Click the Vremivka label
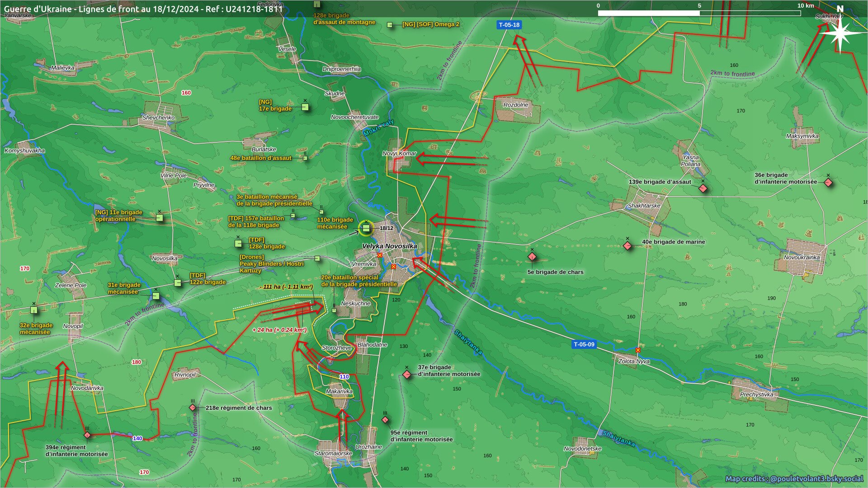This screenshot has height=488, width=868. click(x=364, y=264)
